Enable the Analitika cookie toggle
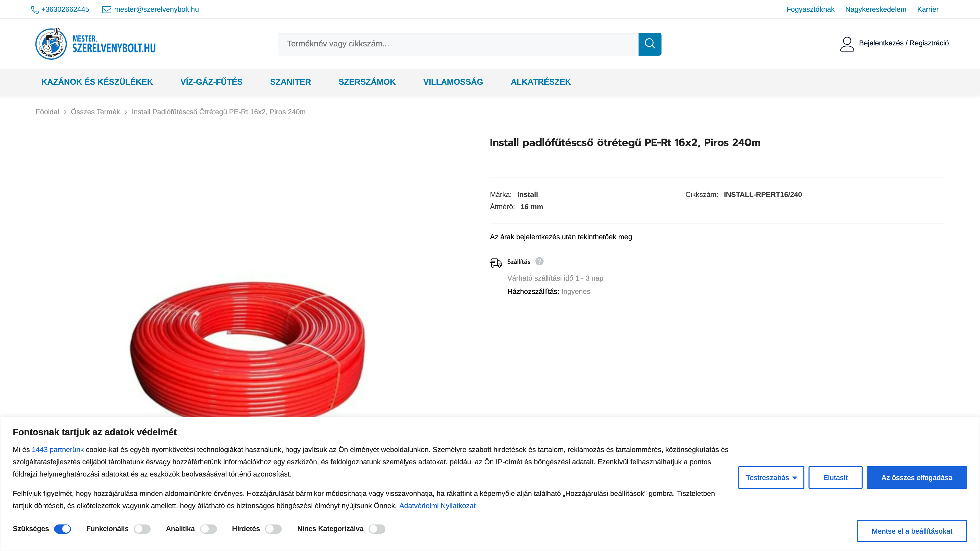Image resolution: width=980 pixels, height=551 pixels. (209, 529)
